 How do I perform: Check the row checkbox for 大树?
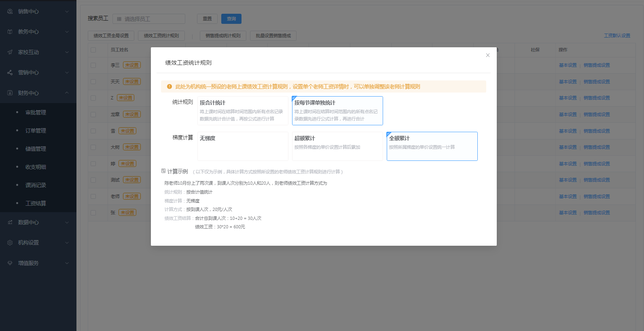tap(93, 147)
